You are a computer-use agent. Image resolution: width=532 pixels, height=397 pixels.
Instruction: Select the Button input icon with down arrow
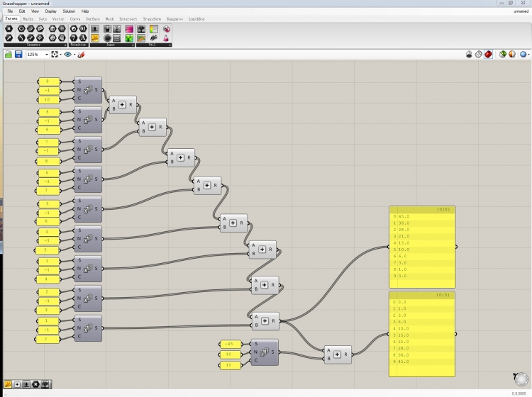(x=95, y=29)
